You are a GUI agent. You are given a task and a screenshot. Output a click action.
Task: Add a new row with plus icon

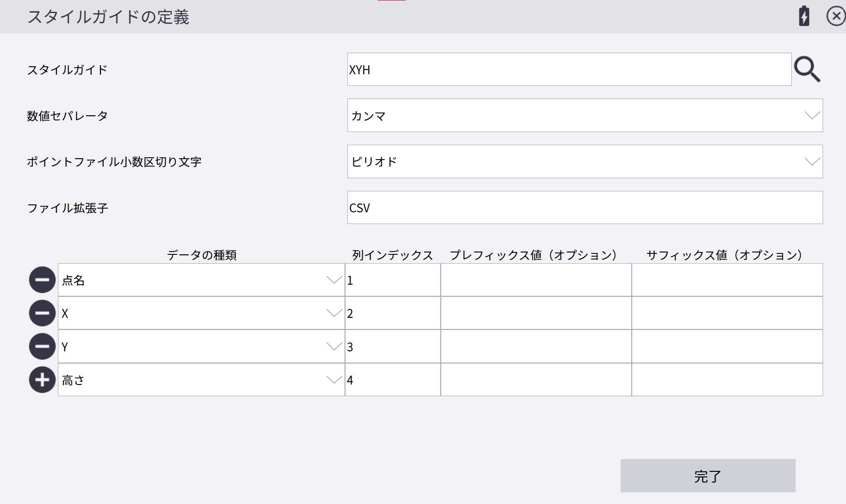pos(42,380)
